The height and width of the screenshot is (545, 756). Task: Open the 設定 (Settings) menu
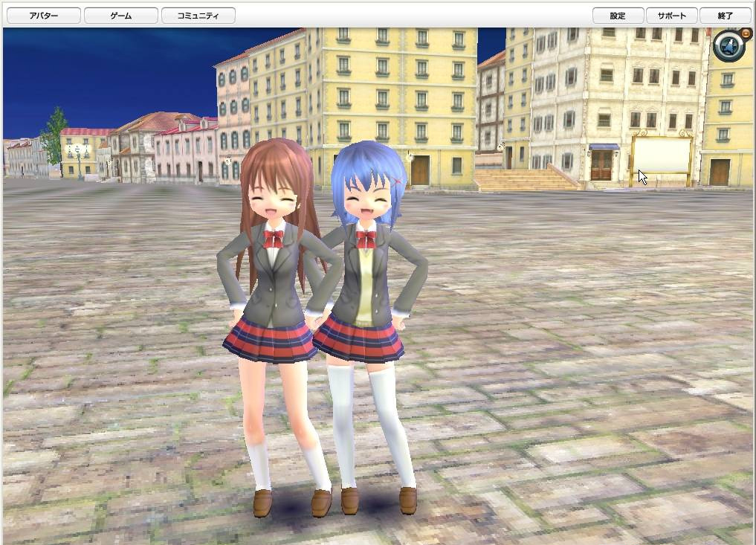[618, 16]
